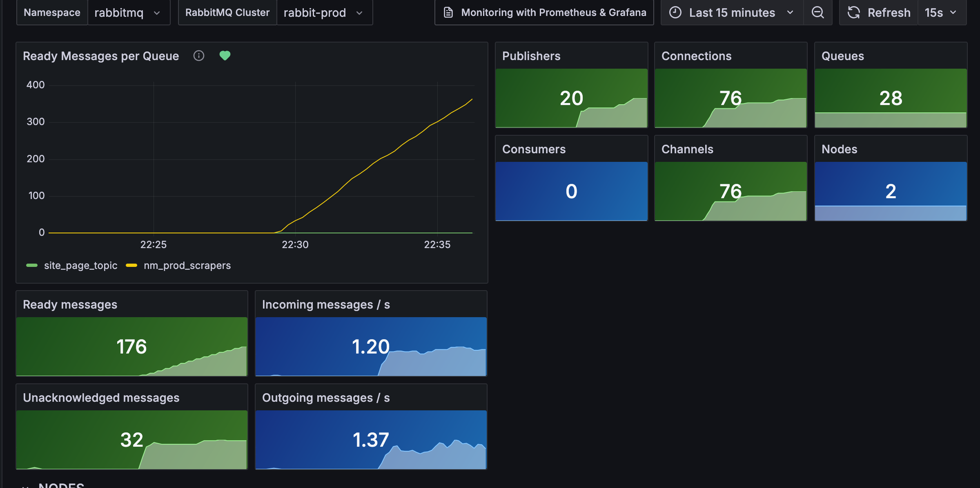Click the info icon beside Ready Messages per Queue
The width and height of the screenshot is (980, 488).
tap(199, 56)
